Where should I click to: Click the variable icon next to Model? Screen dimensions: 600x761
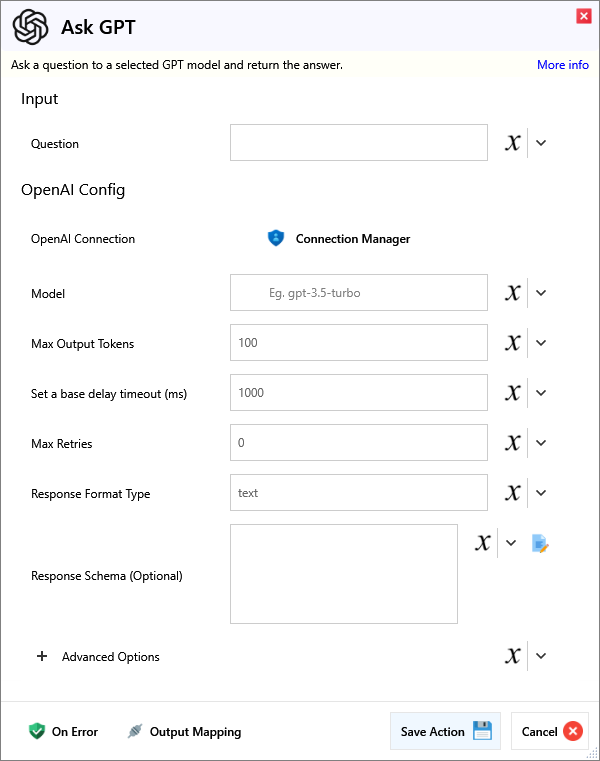(x=513, y=293)
